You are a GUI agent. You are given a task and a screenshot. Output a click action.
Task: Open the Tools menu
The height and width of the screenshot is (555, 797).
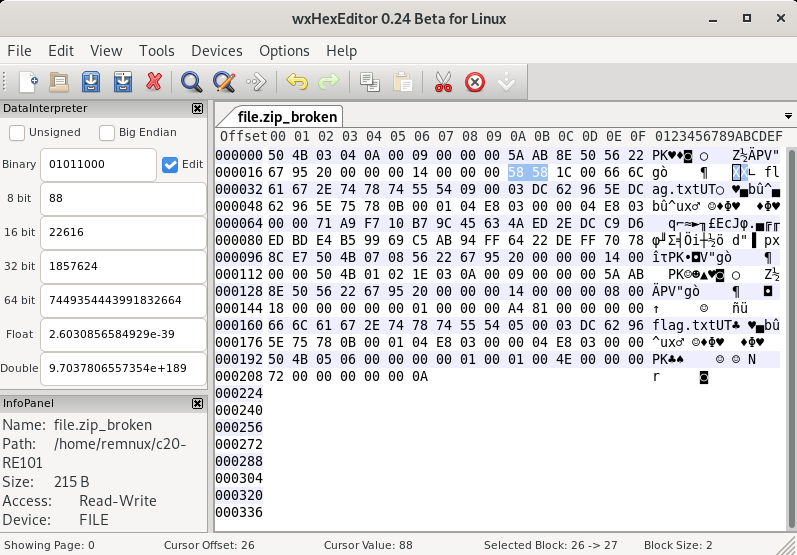point(157,51)
